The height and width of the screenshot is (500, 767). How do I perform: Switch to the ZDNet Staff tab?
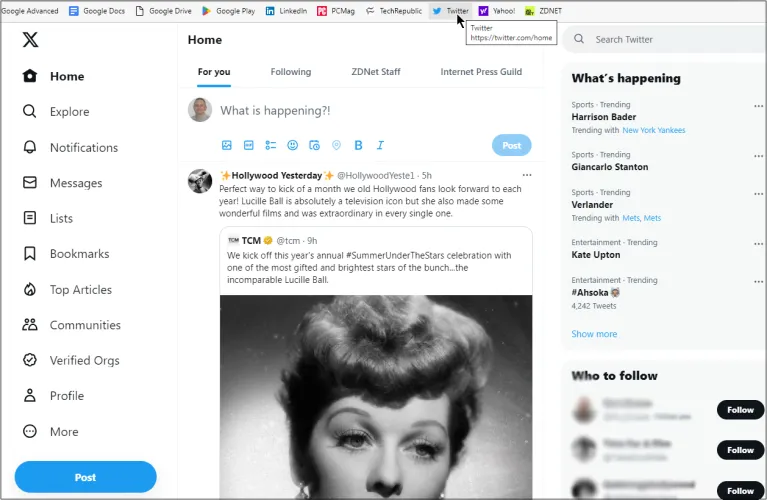pyautogui.click(x=376, y=72)
